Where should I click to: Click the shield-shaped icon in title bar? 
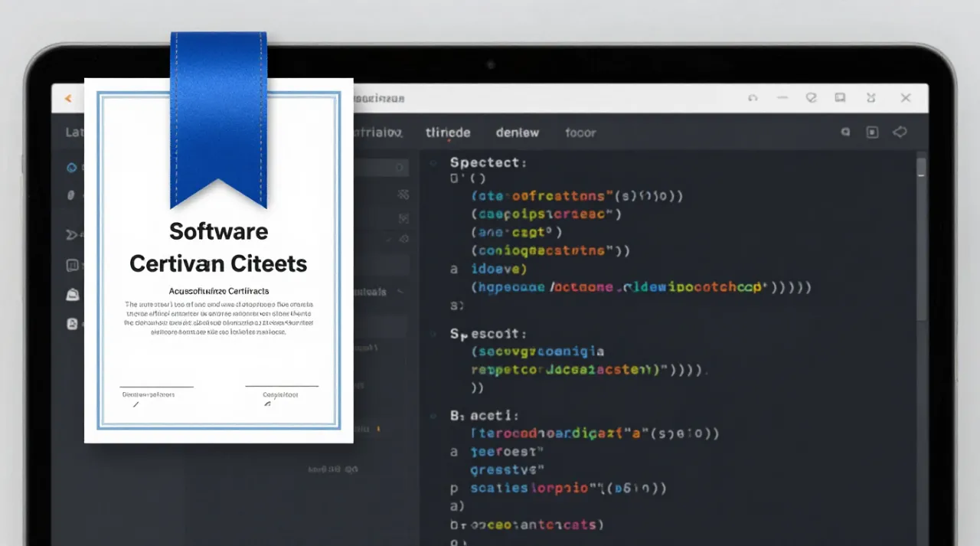coord(812,98)
